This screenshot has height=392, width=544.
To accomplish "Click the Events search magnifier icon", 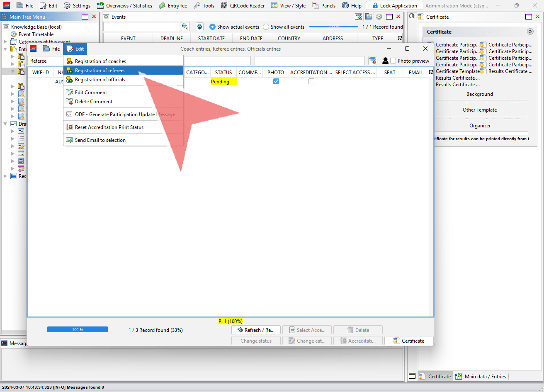I will 185,27.
